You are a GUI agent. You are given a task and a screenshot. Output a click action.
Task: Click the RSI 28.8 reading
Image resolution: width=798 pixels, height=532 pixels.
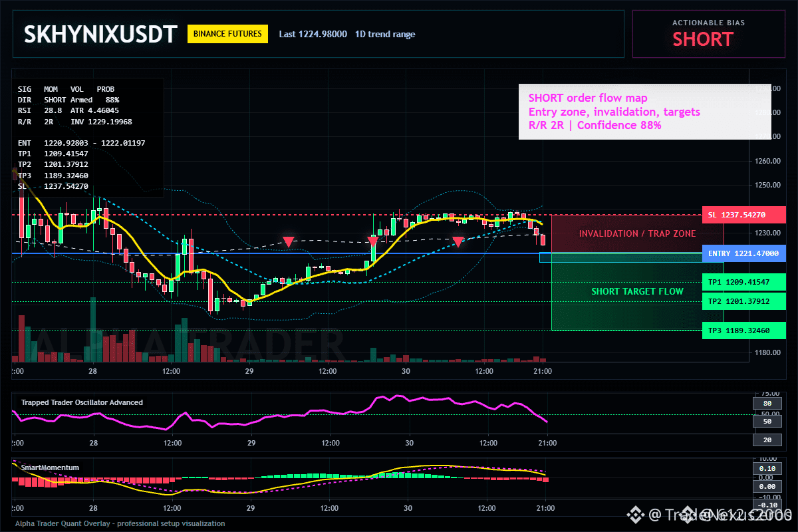40,110
